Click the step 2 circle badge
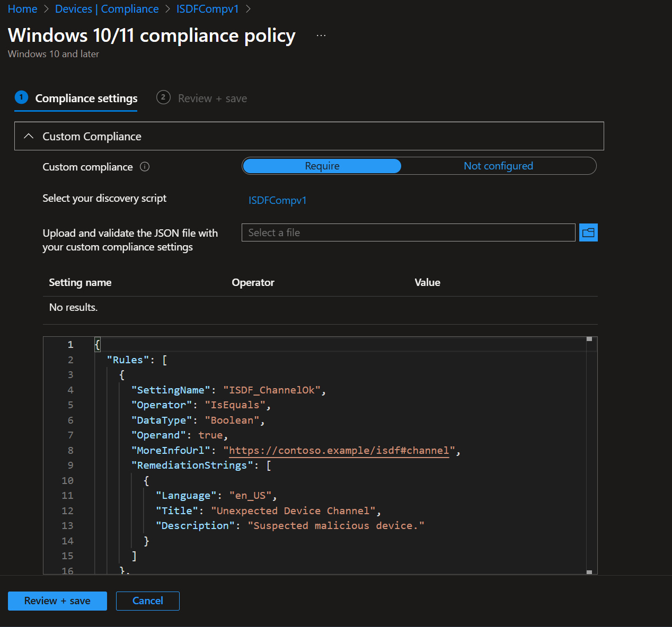 point(163,97)
